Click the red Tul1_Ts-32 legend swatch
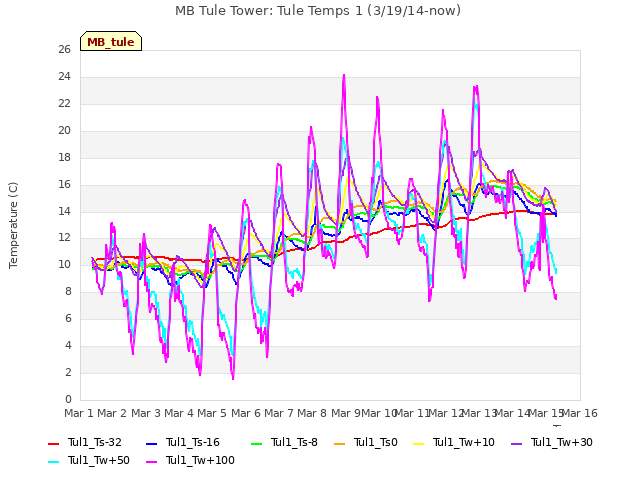The image size is (640, 480). pyautogui.click(x=53, y=443)
